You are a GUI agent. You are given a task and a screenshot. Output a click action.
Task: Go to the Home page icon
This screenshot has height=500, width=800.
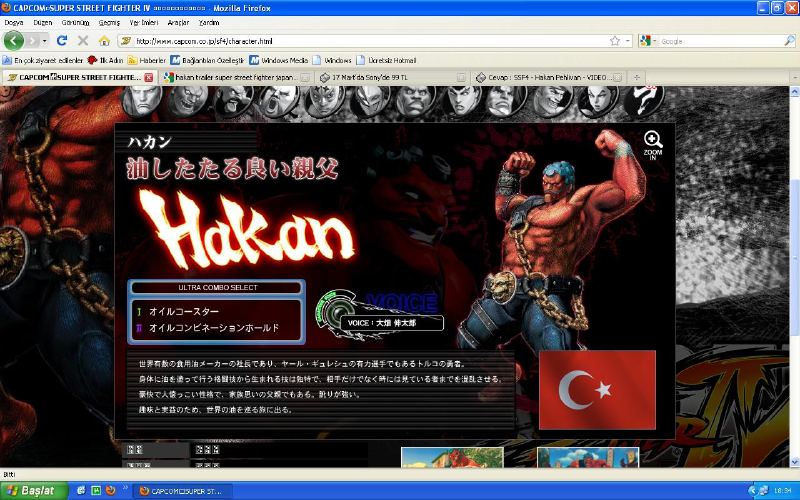pos(105,41)
